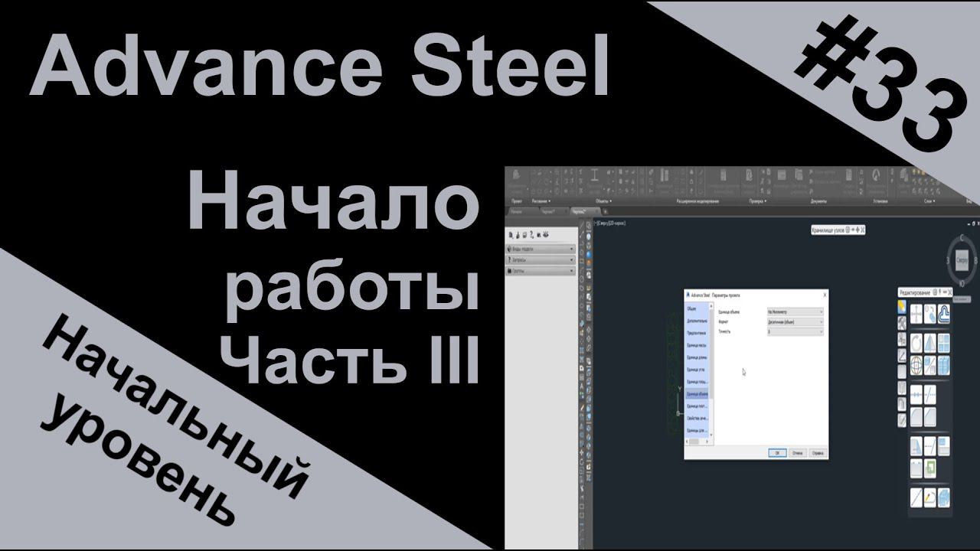Select Единица угла in the settings list
This screenshot has height=551, width=980.
pyautogui.click(x=697, y=370)
